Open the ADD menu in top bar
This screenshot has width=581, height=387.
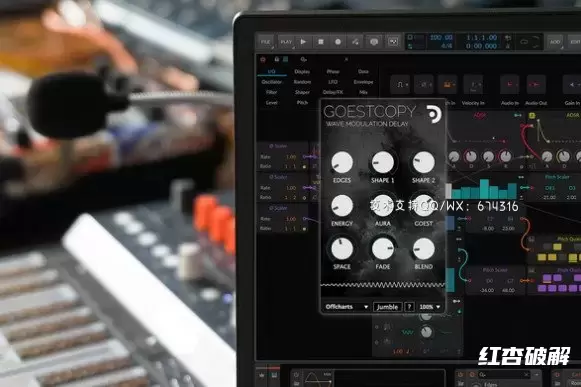tap(555, 42)
